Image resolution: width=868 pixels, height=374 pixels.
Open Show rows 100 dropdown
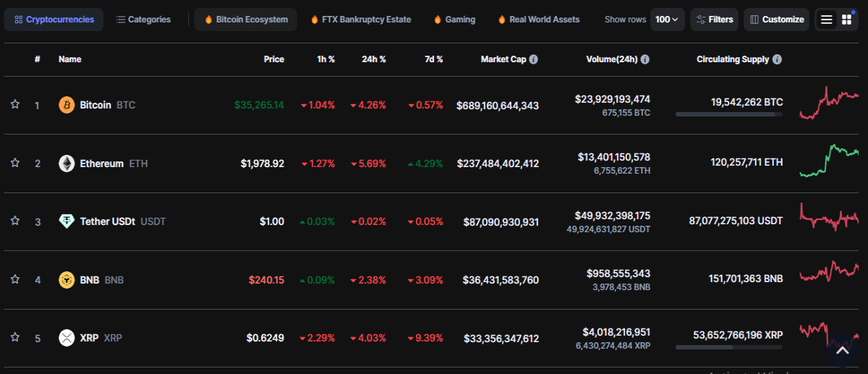coord(668,20)
